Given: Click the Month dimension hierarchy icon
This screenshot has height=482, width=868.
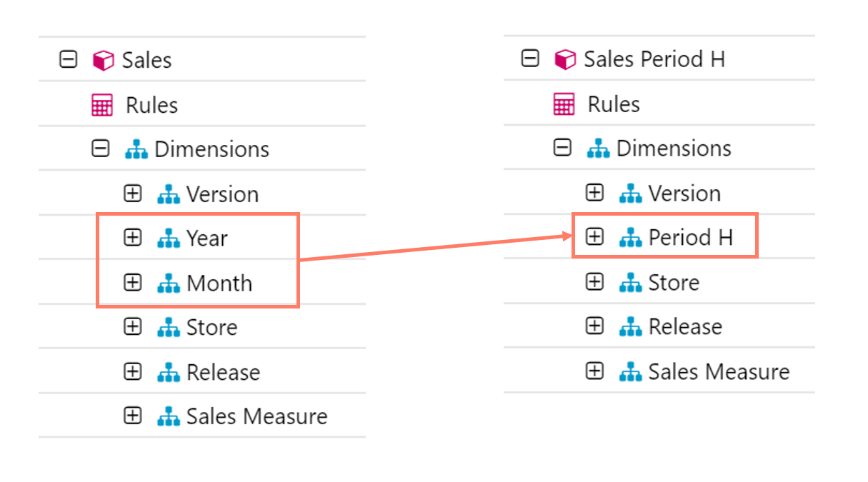Looking at the screenshot, I should pos(169,283).
